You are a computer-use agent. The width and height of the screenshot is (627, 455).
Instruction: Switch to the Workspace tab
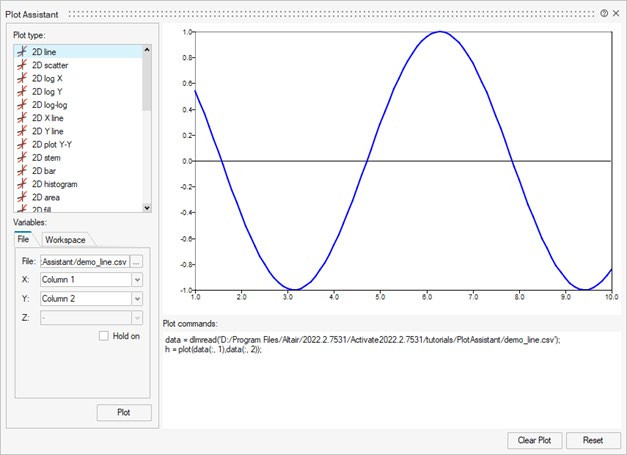coord(65,240)
